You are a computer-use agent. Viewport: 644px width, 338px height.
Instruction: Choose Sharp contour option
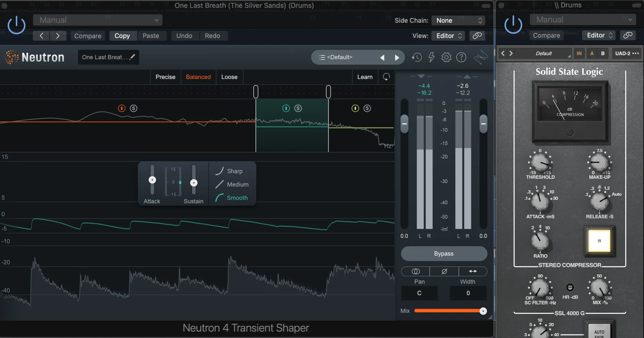(229, 171)
